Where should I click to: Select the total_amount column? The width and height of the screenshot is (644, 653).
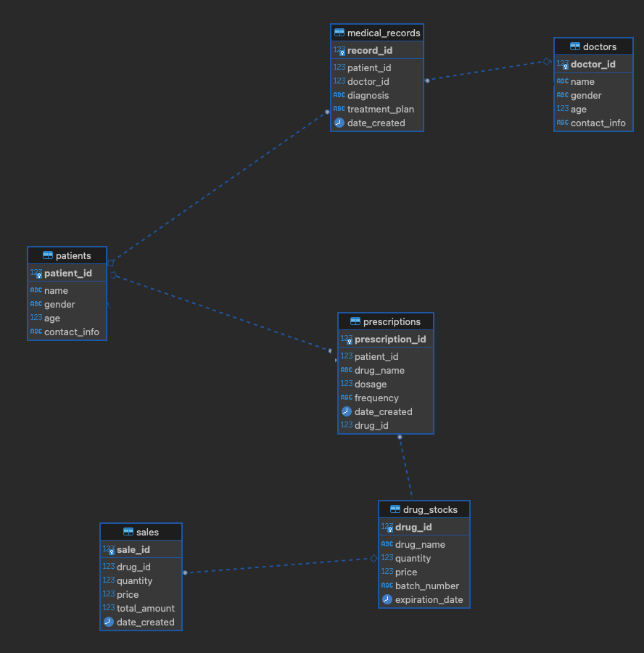click(x=141, y=608)
